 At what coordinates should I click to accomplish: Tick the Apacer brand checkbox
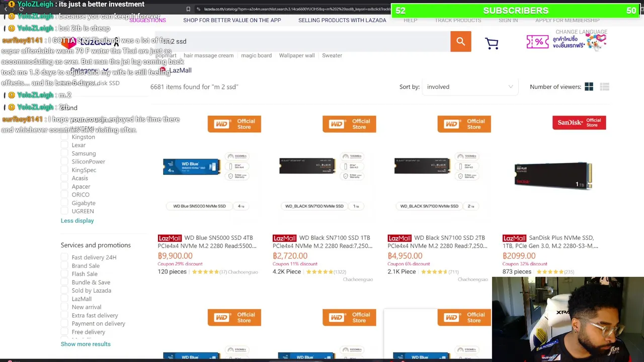tap(64, 187)
